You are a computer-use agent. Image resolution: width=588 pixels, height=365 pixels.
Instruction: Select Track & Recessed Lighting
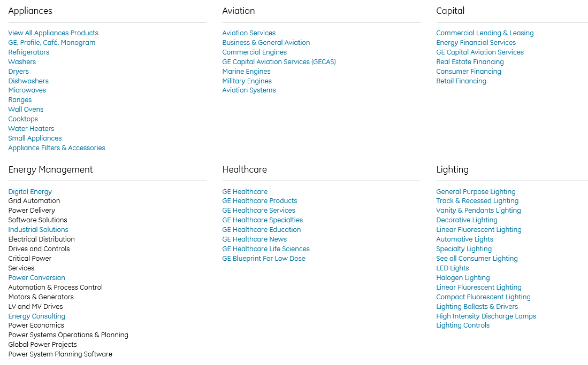click(477, 201)
